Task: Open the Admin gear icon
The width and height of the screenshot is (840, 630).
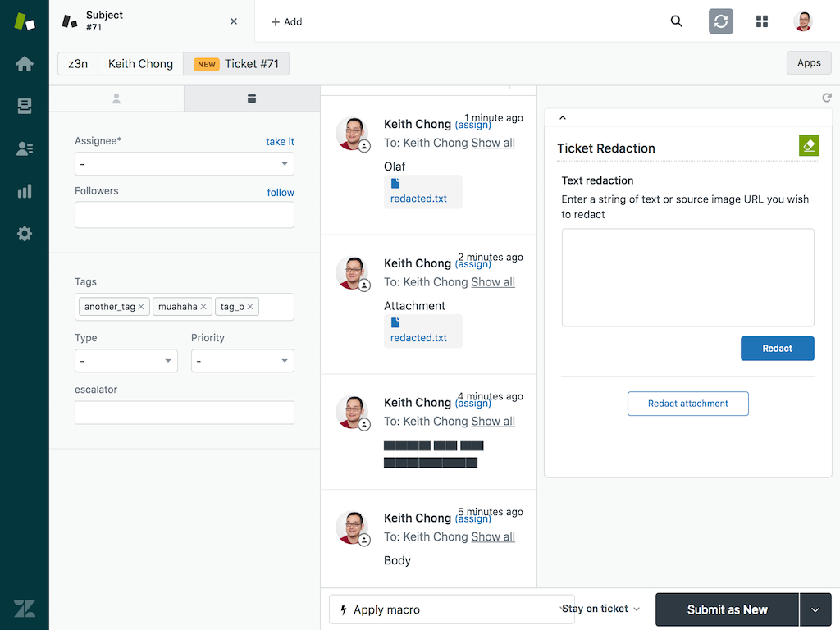Action: click(x=25, y=234)
